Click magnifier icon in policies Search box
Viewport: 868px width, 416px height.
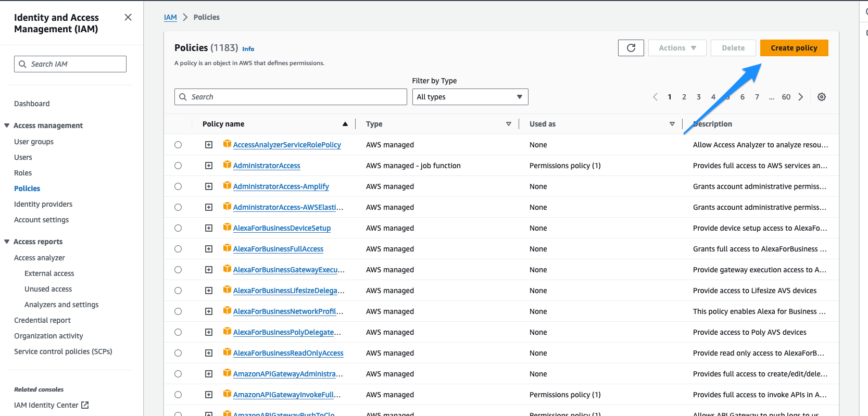tap(183, 97)
